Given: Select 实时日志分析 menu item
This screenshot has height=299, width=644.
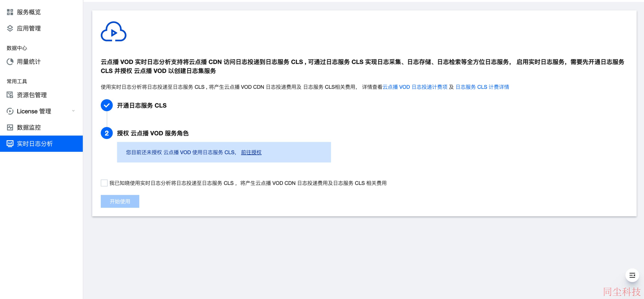Looking at the screenshot, I should click(41, 144).
